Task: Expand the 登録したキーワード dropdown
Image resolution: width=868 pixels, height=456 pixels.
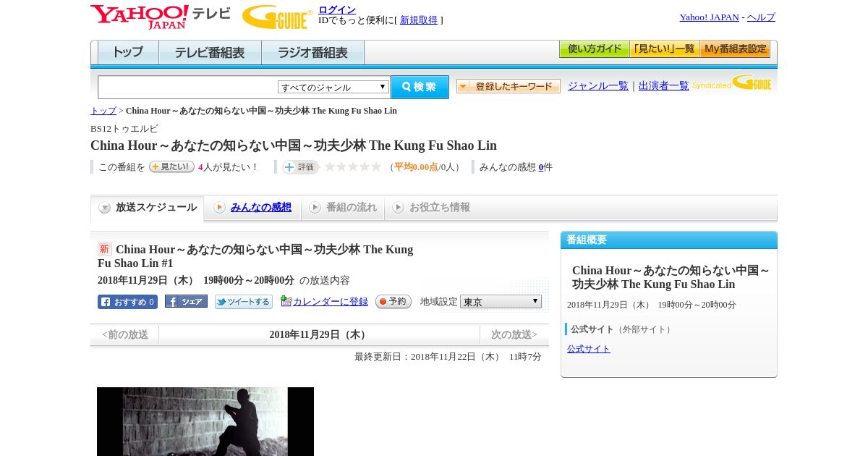Action: 509,86
